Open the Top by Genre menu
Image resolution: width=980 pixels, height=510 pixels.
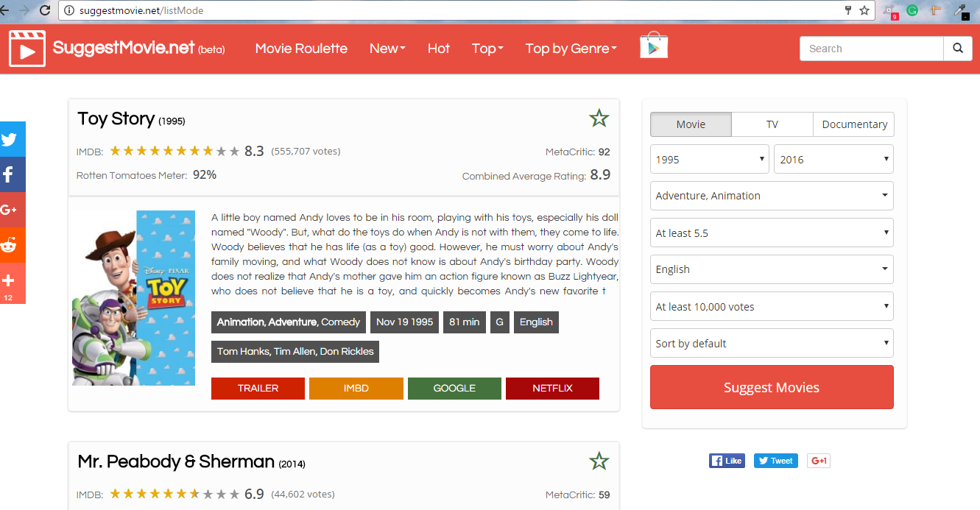(x=571, y=49)
